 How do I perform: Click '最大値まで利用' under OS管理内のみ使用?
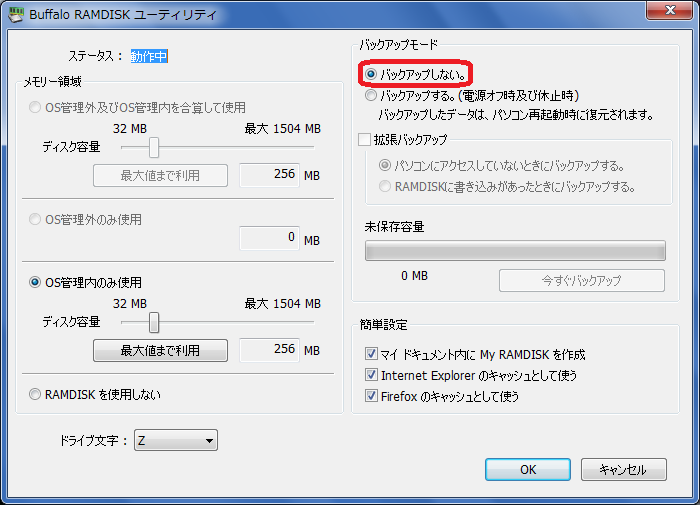click(x=160, y=351)
